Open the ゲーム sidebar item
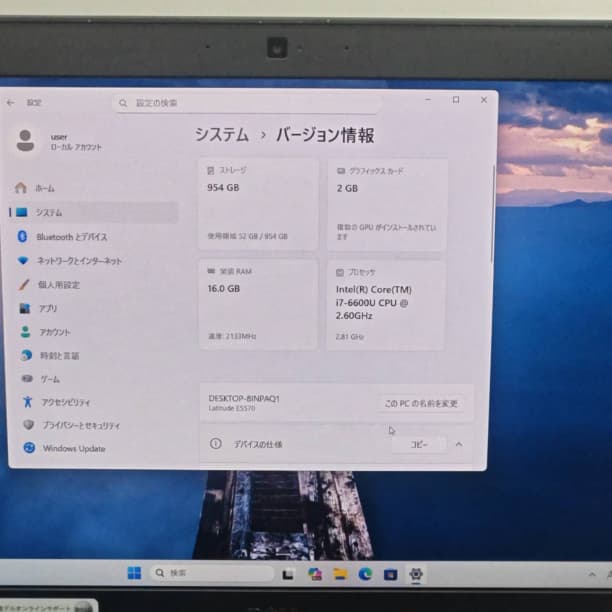The width and height of the screenshot is (612, 612). (x=94, y=379)
